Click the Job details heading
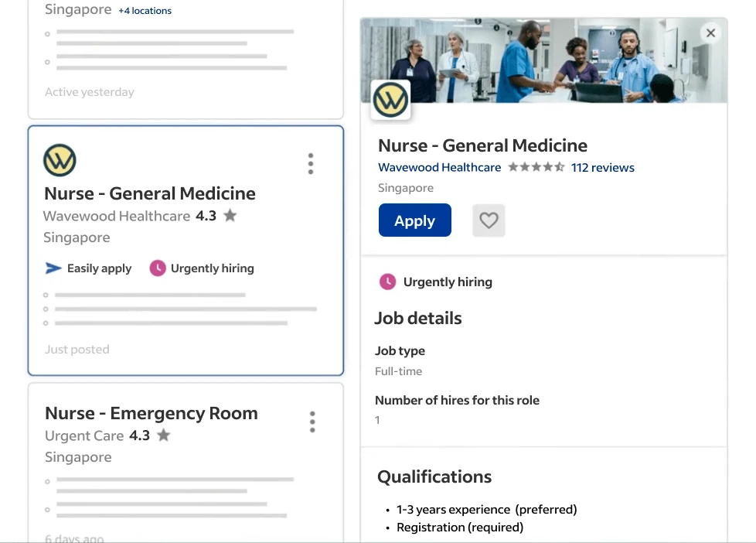The height and width of the screenshot is (543, 756). pos(417,318)
